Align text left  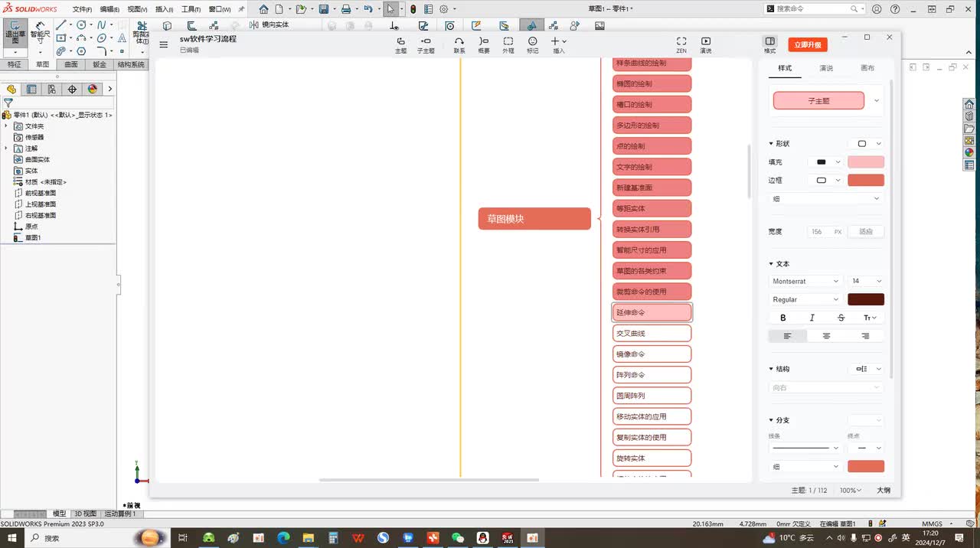pos(787,336)
